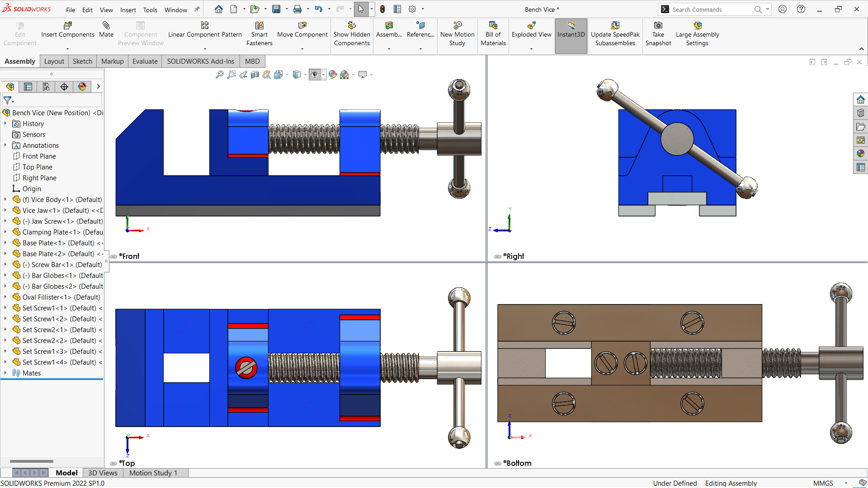Switch to the Evaluate tab

[x=145, y=61]
